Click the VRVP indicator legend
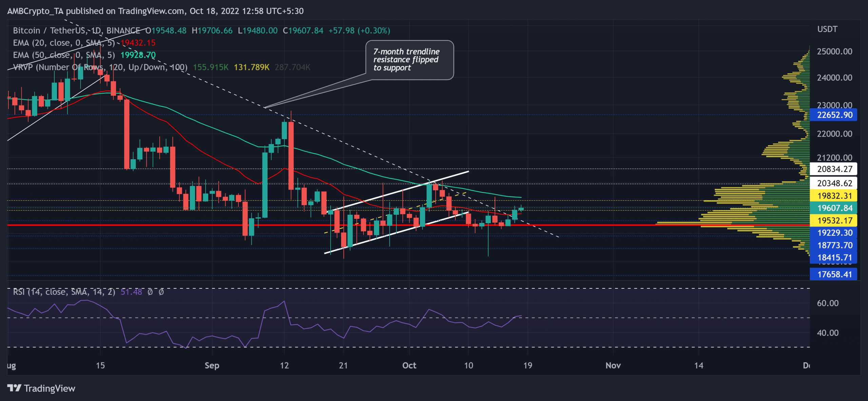Viewport: 868px width, 401px height. tap(100, 67)
